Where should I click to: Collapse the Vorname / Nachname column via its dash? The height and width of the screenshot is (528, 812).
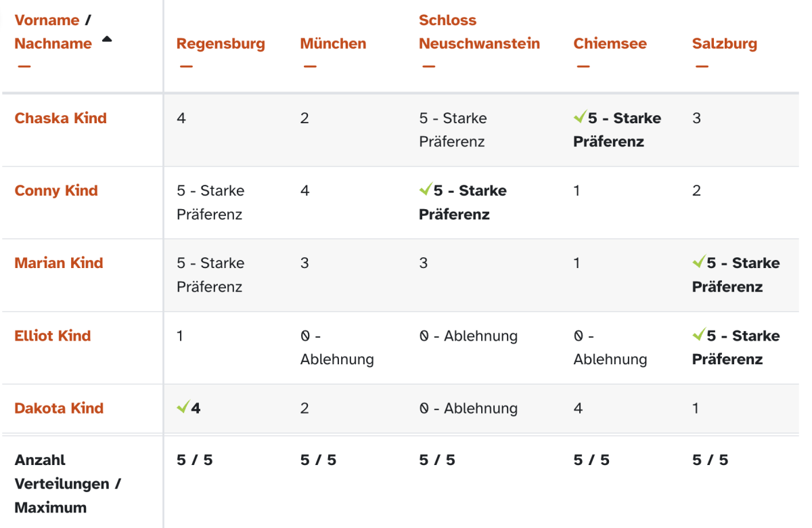pos(24,66)
